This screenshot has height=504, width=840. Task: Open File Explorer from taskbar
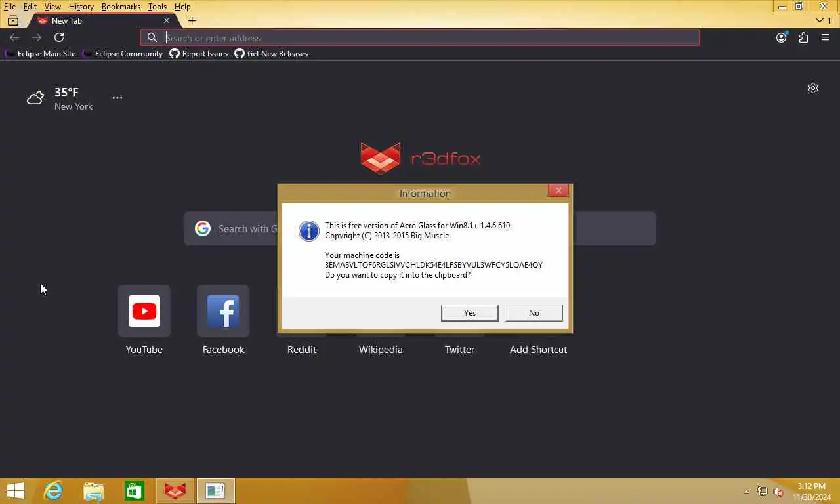94,491
